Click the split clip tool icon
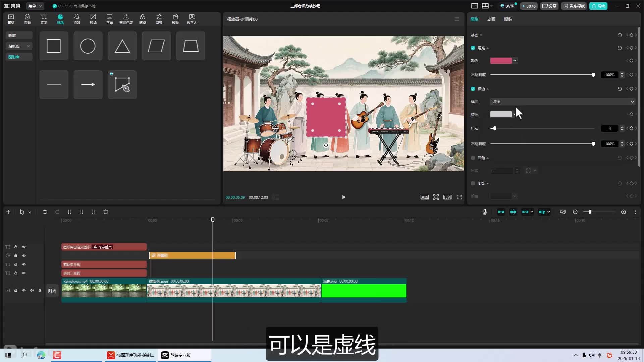This screenshot has height=362, width=644. coord(69,212)
